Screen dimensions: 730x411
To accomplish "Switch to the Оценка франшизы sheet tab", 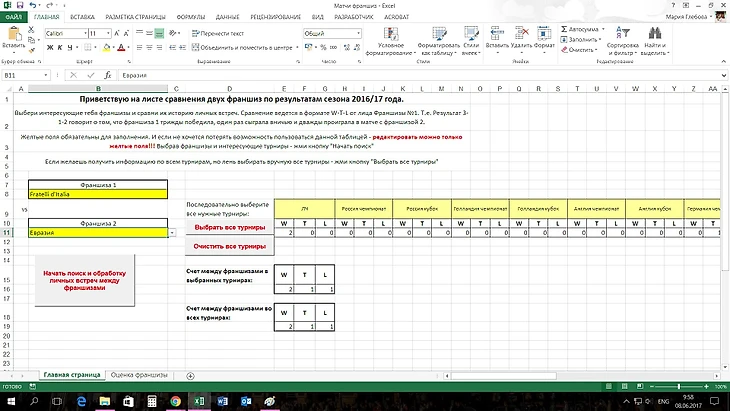I will tap(139, 374).
